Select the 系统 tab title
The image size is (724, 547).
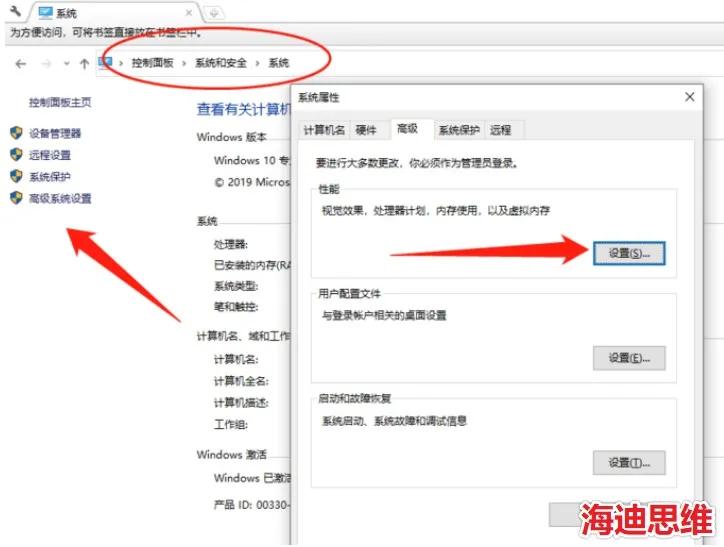click(x=66, y=13)
